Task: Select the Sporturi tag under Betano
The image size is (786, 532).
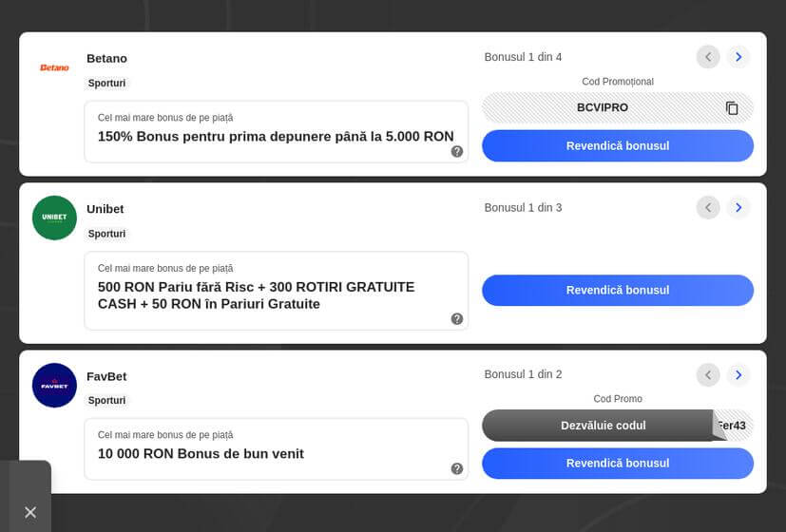Action: point(106,84)
